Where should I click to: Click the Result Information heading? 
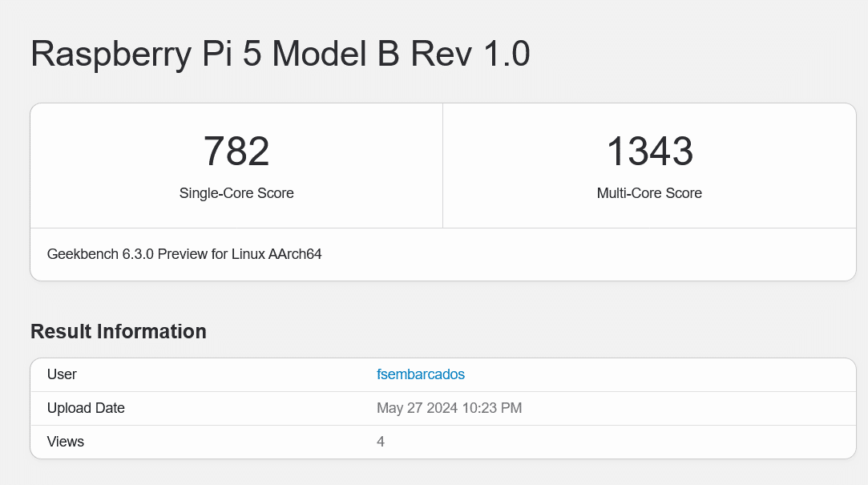click(119, 332)
